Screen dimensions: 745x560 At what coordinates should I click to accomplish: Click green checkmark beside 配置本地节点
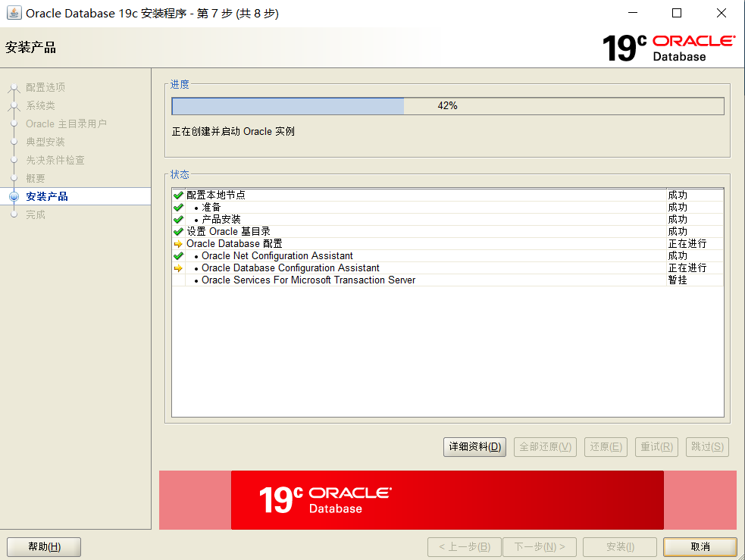[178, 196]
